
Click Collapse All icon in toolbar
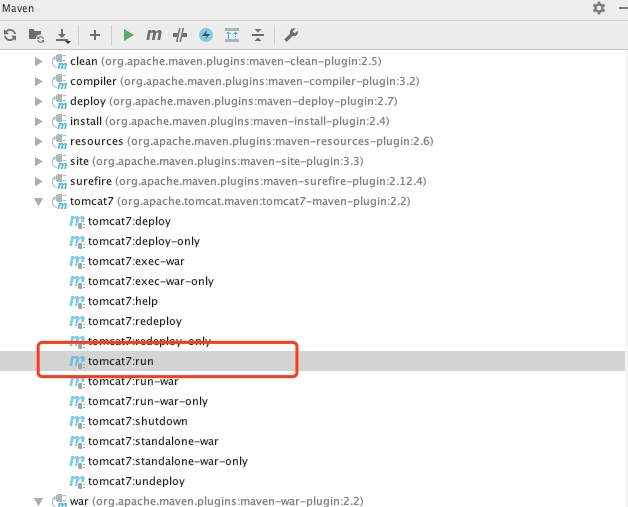(x=258, y=35)
